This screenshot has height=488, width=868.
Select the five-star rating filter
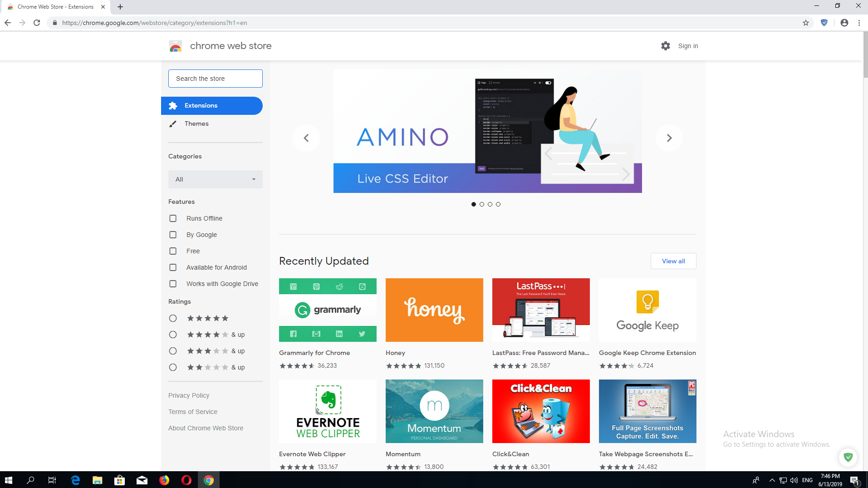coord(173,318)
